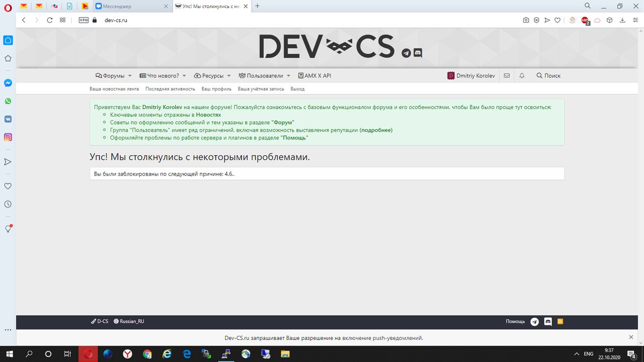Open the footer Discord icon
This screenshot has width=644, height=362.
pos(548,321)
